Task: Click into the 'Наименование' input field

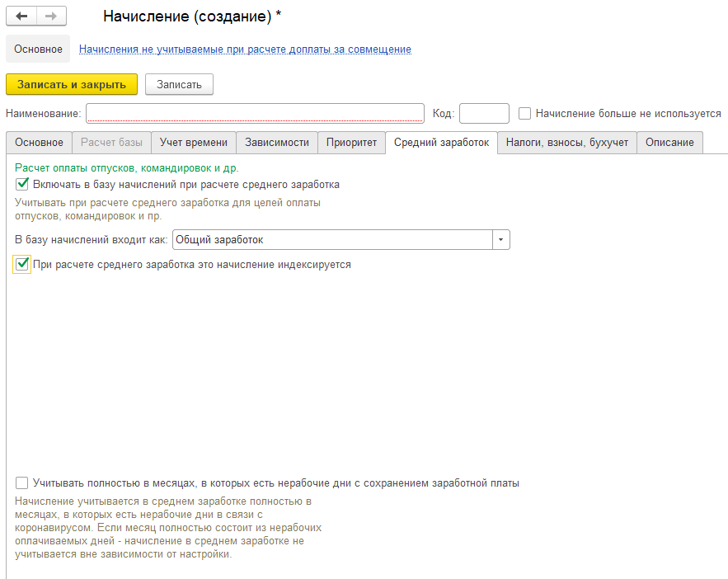Action: tap(254, 113)
